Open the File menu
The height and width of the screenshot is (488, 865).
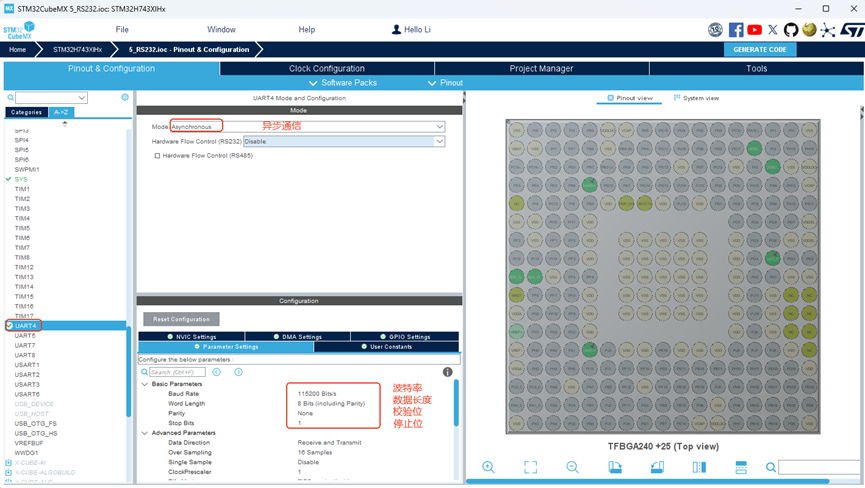click(122, 30)
